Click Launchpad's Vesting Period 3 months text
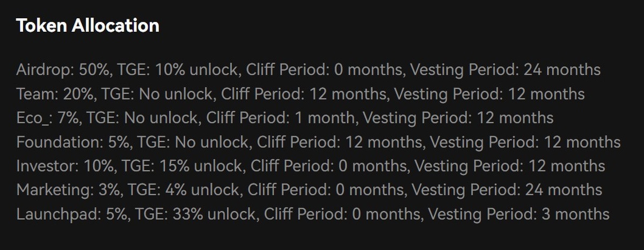Screen dimensions: 644x250 pyautogui.click(x=518, y=215)
